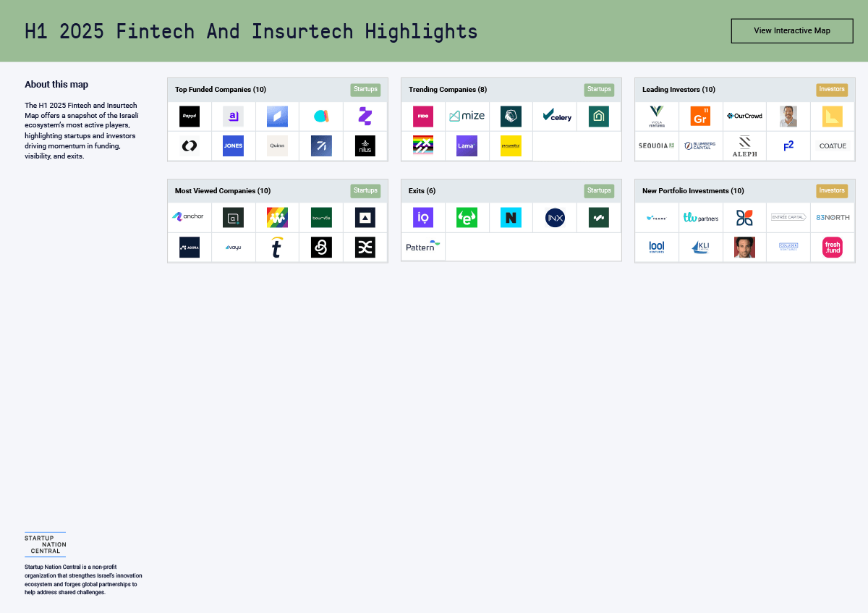This screenshot has width=868, height=613.
Task: Click the tlv partners logo
Action: [x=700, y=217]
